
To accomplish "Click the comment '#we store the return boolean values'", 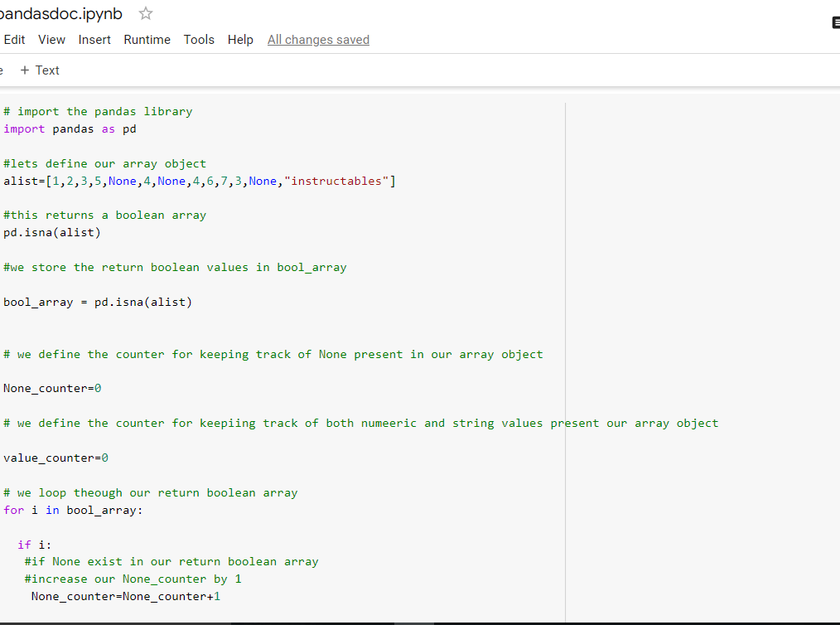I will (175, 267).
